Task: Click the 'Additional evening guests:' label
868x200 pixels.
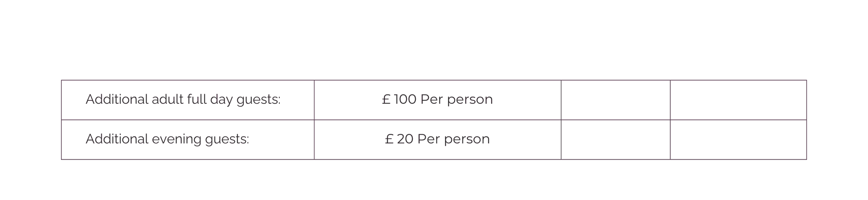Action: coord(167,139)
